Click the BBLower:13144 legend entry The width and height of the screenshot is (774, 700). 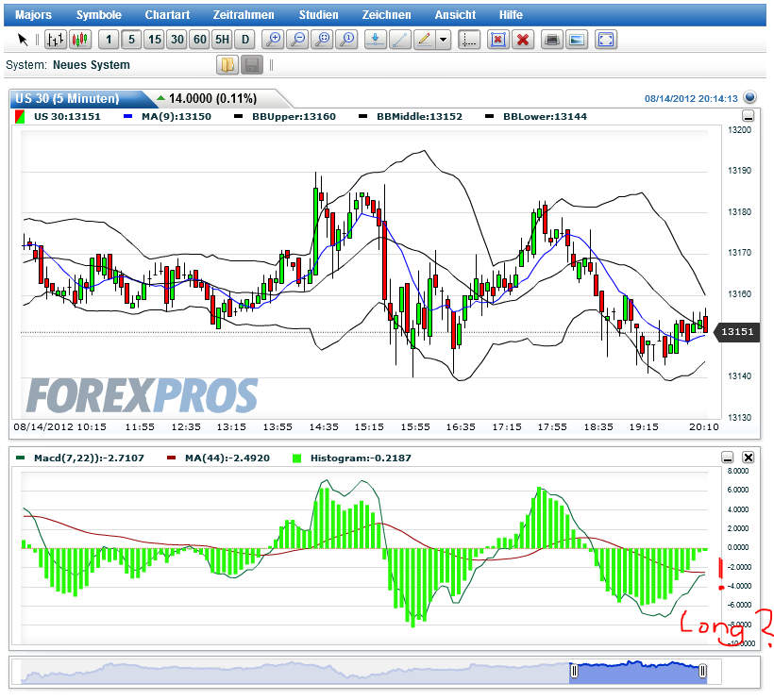536,117
